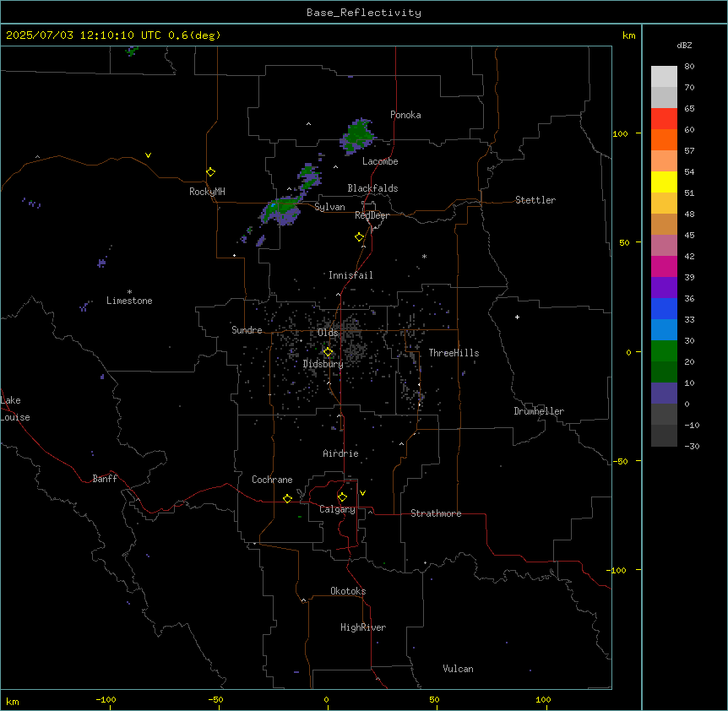Click the yellow diamond marker above RockyMH

[211, 171]
